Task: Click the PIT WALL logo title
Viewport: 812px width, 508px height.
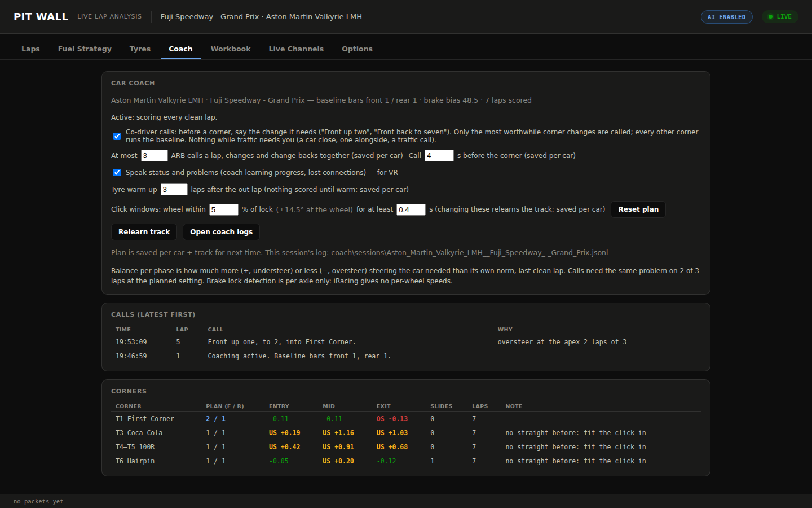Action: point(41,17)
